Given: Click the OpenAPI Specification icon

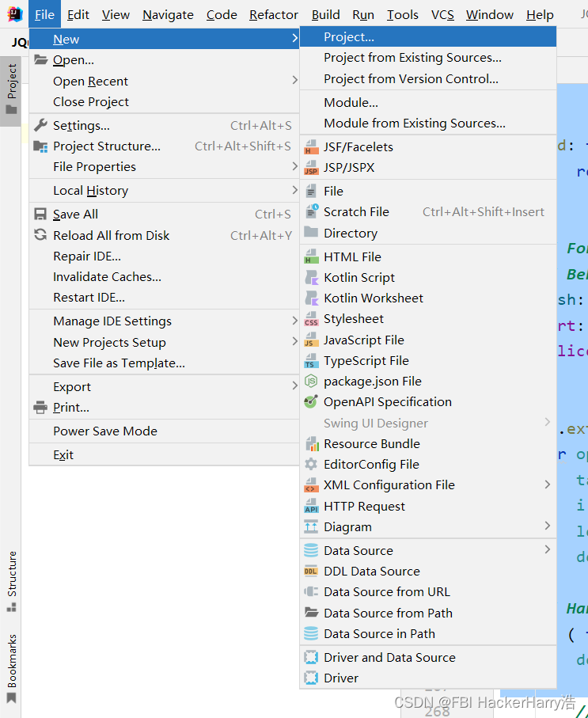Looking at the screenshot, I should point(311,401).
